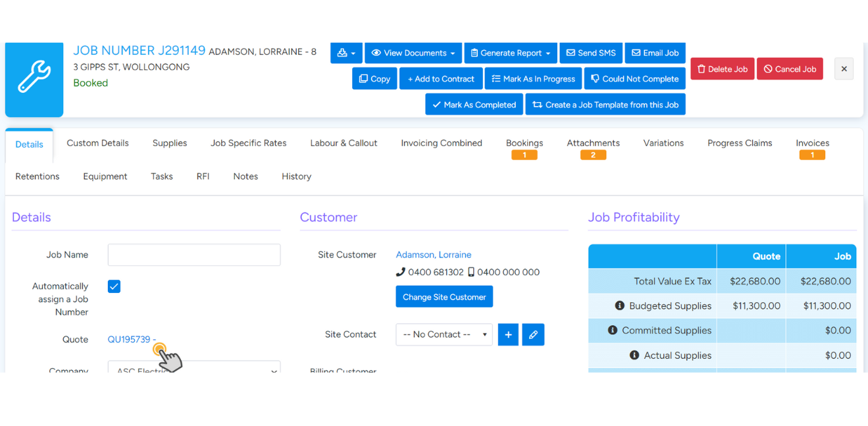The image size is (868, 426).
Task: Open the Site Contact No Contact dropdown
Action: click(x=444, y=334)
